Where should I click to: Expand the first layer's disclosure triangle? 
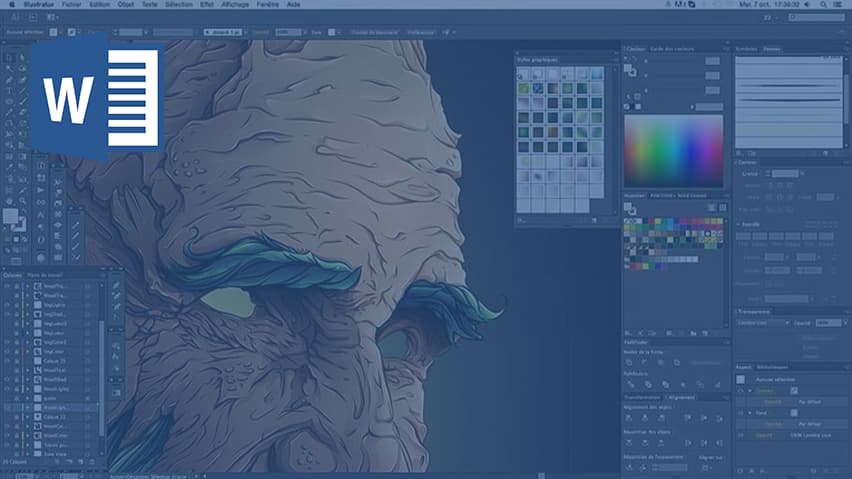pyautogui.click(x=28, y=286)
